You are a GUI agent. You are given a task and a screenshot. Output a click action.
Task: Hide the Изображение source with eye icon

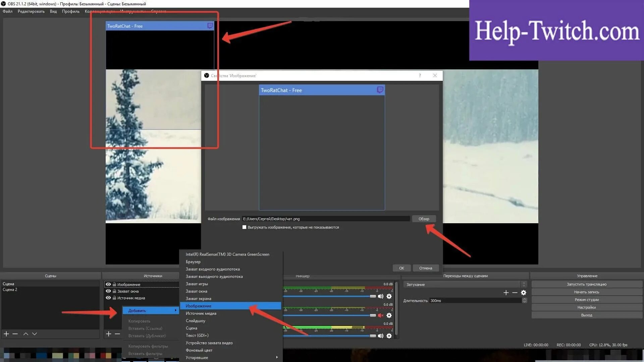[108, 284]
